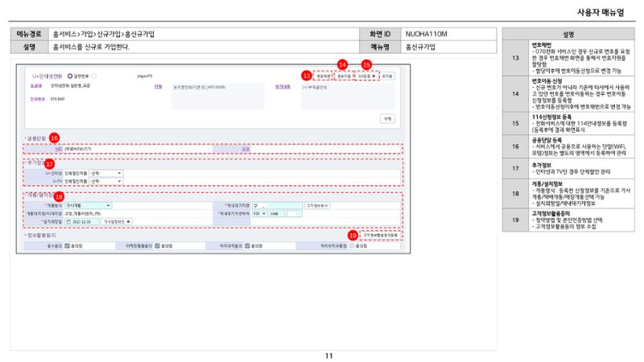Toggle the 마케팅활용동의 동의함 checkbox
644x362 pixels.
click(157, 246)
